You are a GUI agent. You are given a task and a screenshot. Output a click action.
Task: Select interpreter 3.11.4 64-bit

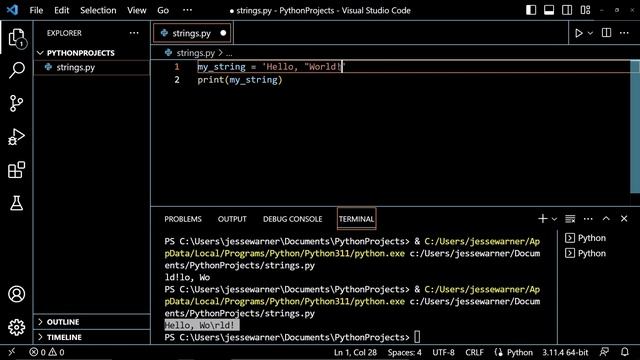pyautogui.click(x=565, y=352)
